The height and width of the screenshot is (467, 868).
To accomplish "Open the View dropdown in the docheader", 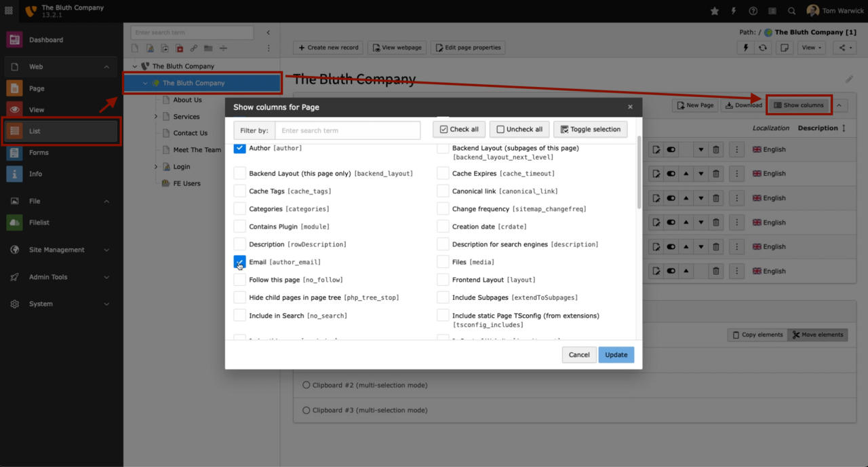I will 812,48.
